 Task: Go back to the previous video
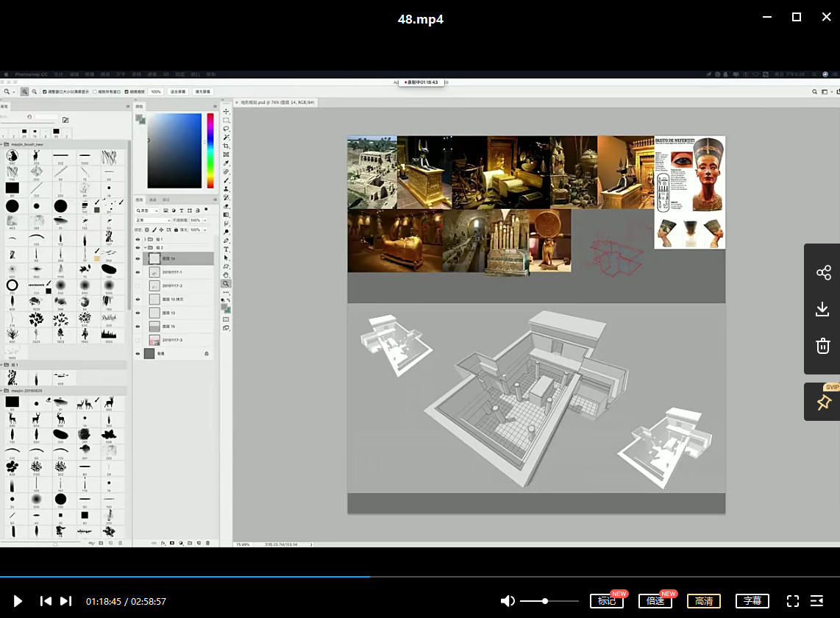46,601
